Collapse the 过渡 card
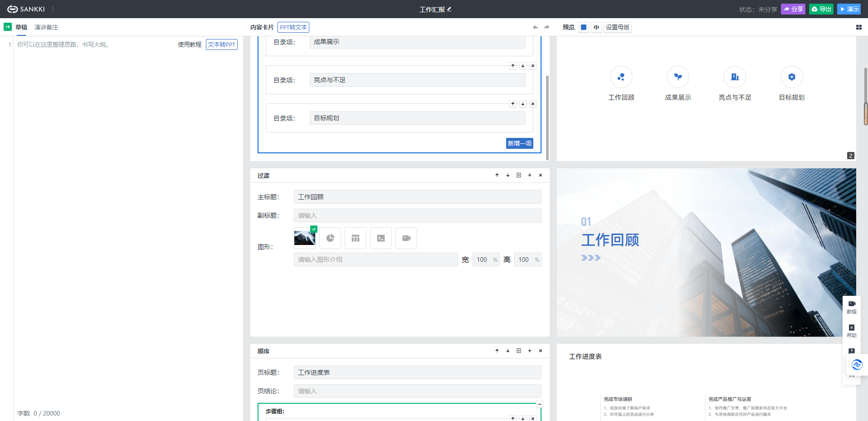This screenshot has height=421, width=868. [518, 175]
